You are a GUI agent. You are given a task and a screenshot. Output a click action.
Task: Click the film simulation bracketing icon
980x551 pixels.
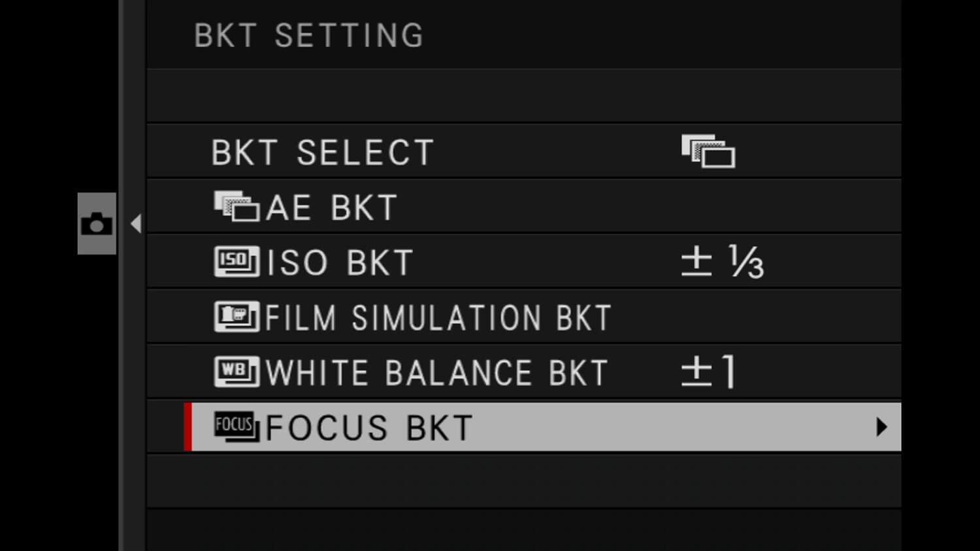coord(236,317)
